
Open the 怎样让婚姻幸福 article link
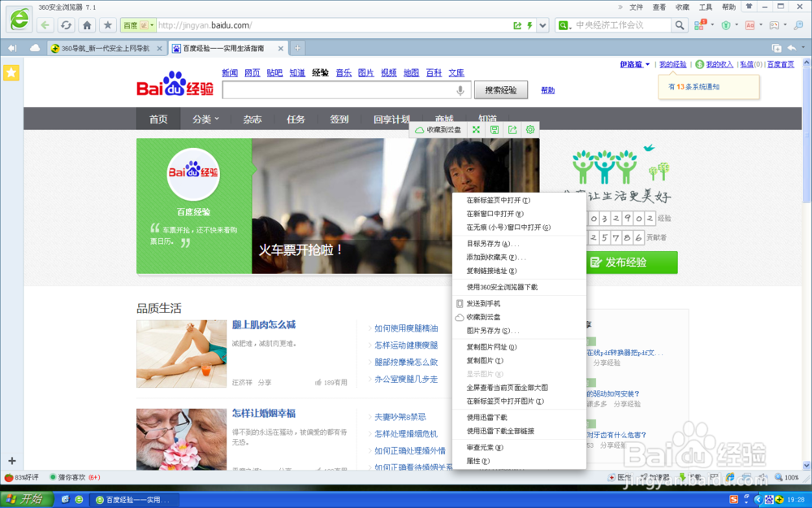[264, 413]
